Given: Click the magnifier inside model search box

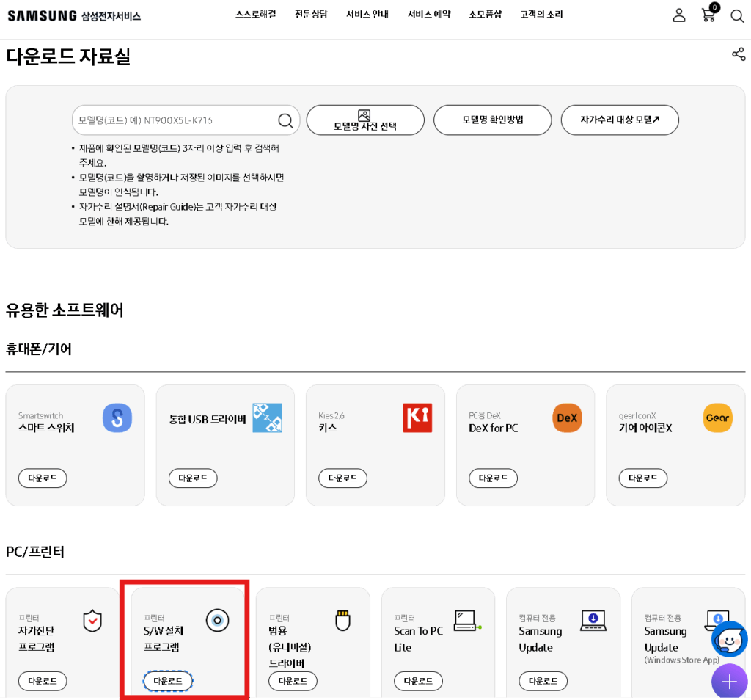Looking at the screenshot, I should click(285, 120).
